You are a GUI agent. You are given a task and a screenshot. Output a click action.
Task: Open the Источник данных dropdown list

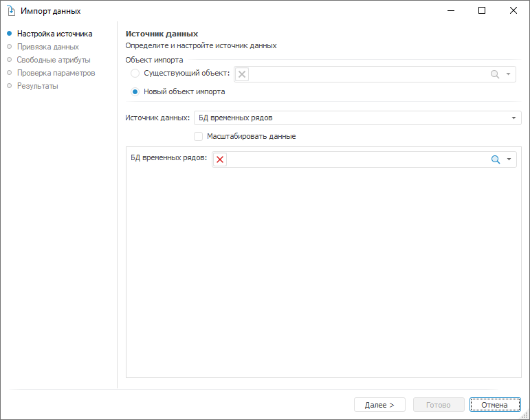pos(514,118)
